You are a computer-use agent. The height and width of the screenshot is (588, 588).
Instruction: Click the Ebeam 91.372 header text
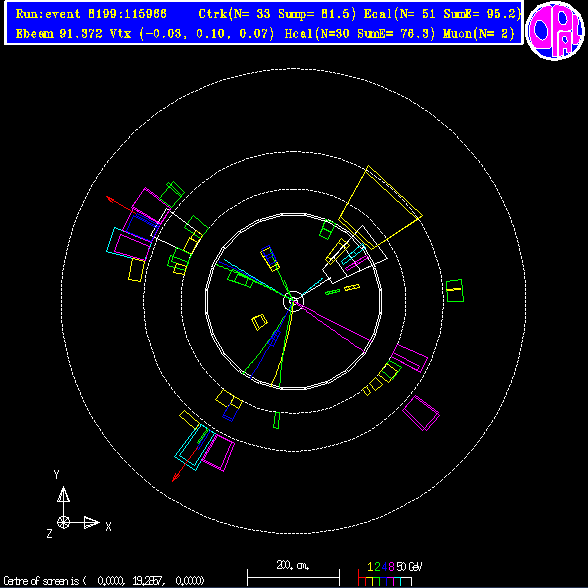59,34
